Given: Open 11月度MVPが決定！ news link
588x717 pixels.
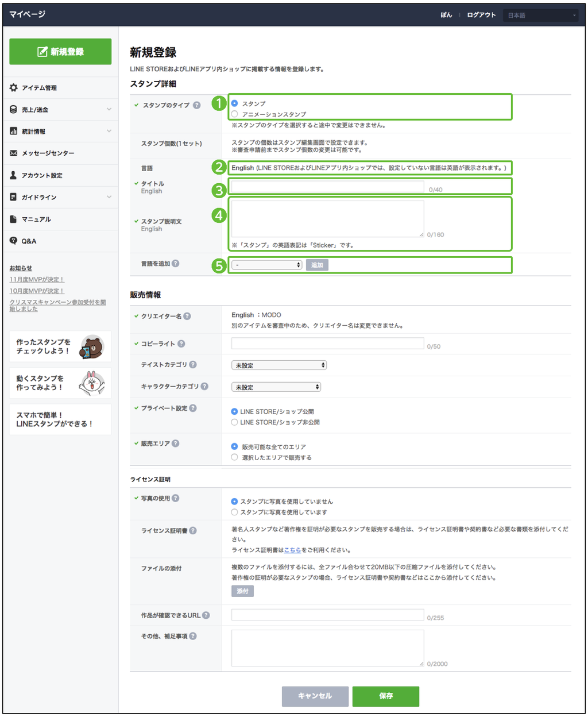Looking at the screenshot, I should pos(37,279).
